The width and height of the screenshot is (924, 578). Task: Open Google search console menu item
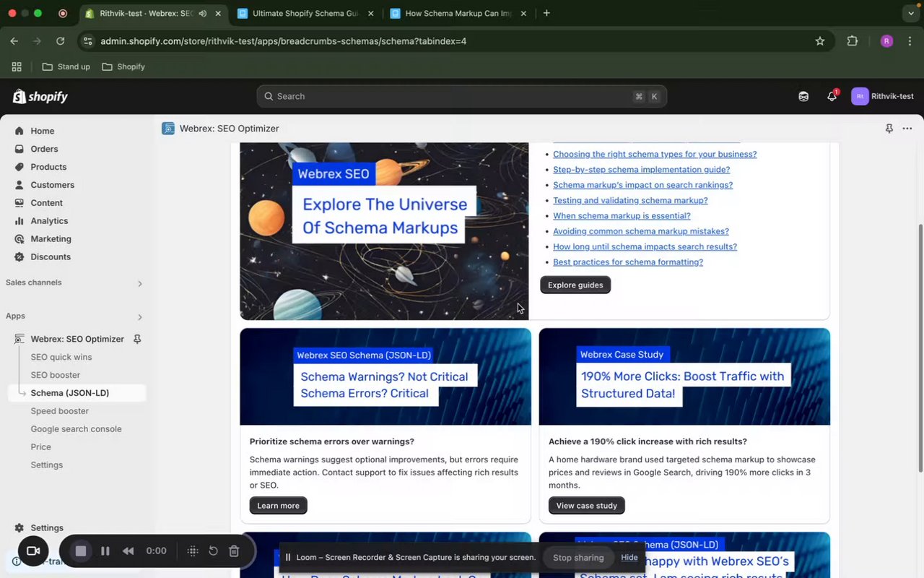pyautogui.click(x=77, y=429)
